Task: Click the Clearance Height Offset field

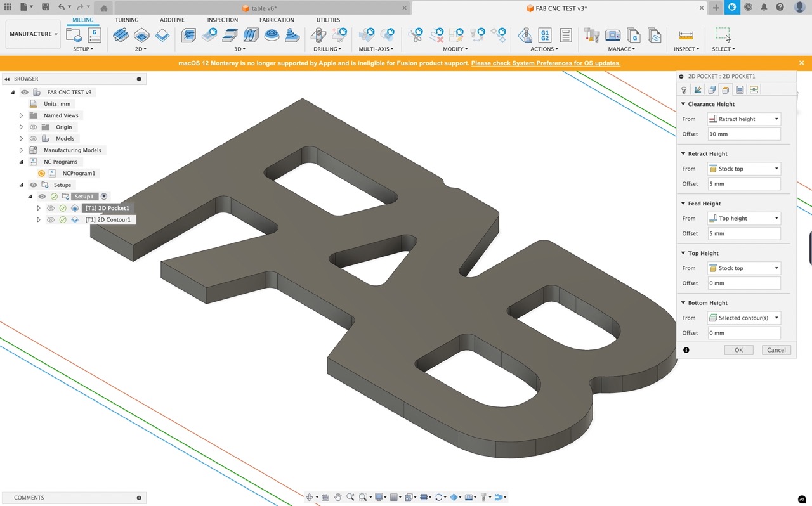Action: coord(743,134)
